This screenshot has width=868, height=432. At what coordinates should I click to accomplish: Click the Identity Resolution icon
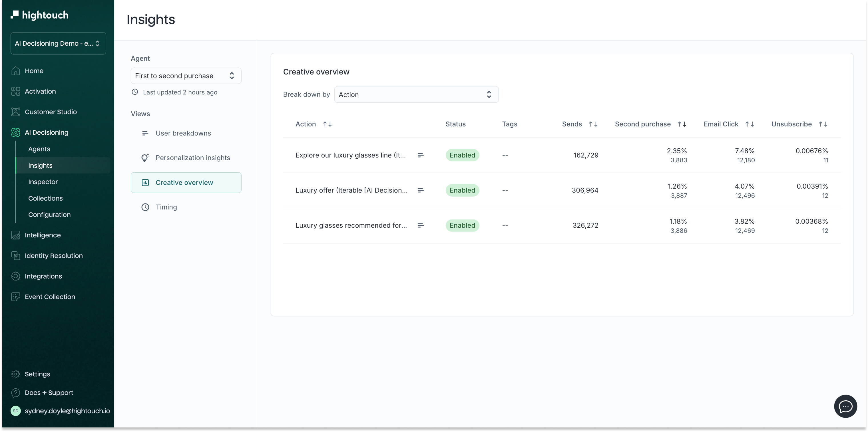tap(15, 256)
